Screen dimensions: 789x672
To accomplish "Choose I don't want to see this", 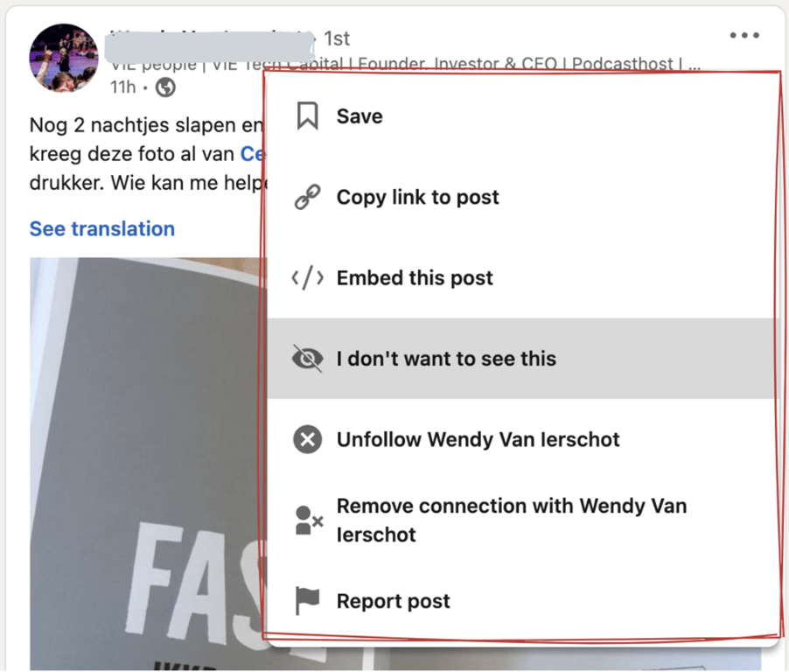I will pyautogui.click(x=523, y=359).
